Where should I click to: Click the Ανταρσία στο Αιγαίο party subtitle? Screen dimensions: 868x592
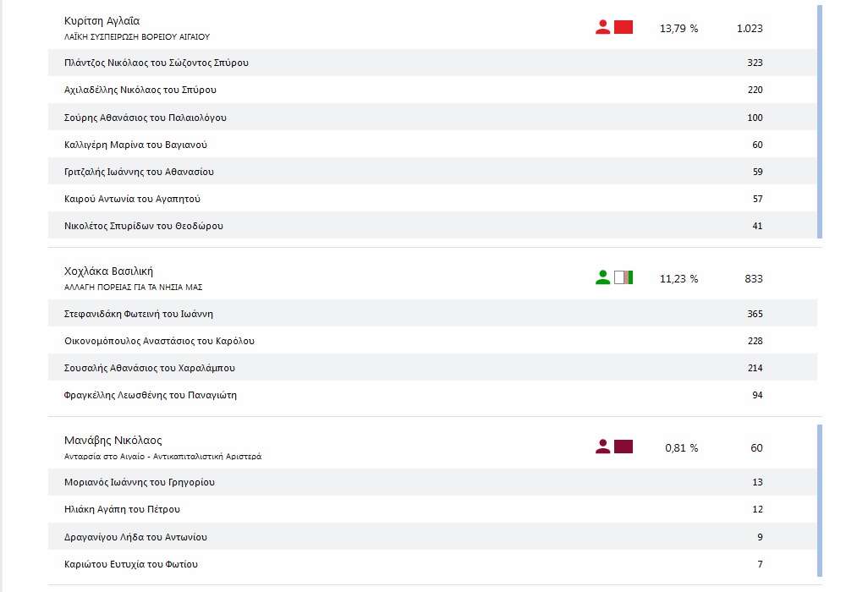(162, 457)
